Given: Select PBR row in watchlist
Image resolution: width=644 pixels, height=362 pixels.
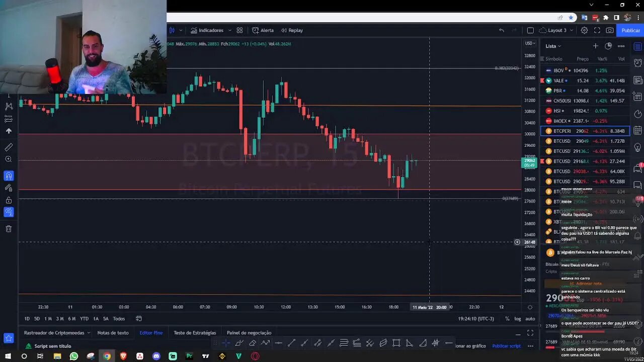Looking at the screenshot, I should coord(585,90).
